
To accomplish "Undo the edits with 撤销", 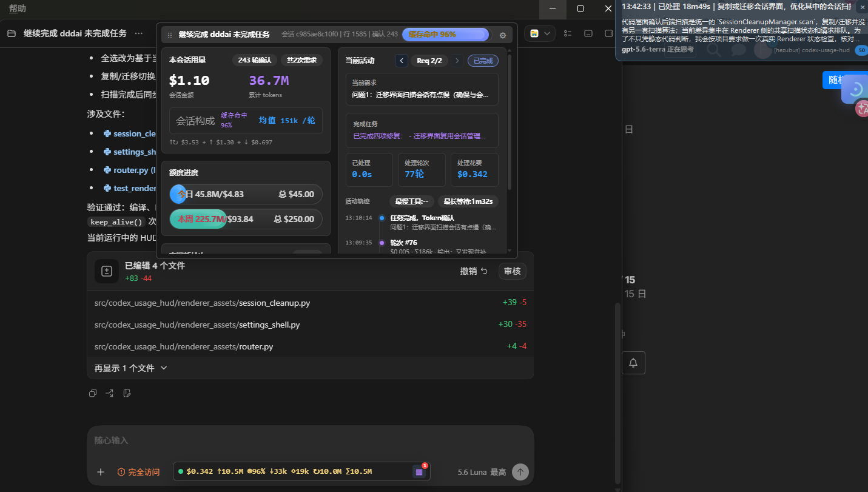I will 474,271.
